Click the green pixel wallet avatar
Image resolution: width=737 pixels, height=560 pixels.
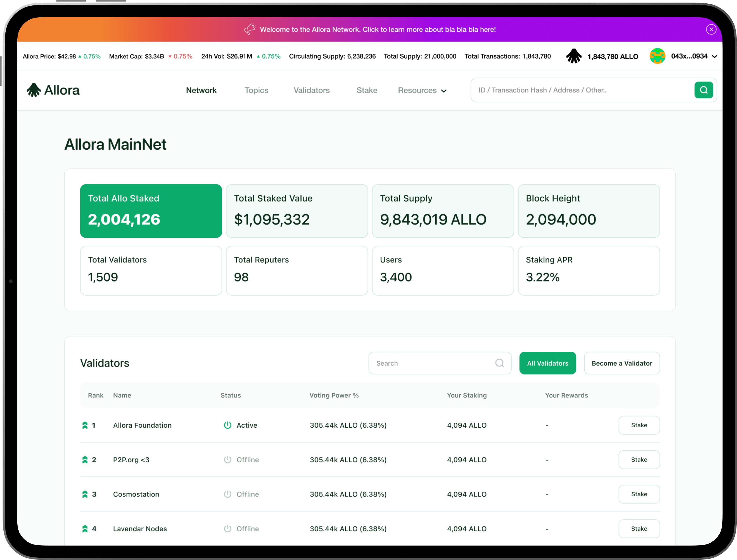[657, 56]
